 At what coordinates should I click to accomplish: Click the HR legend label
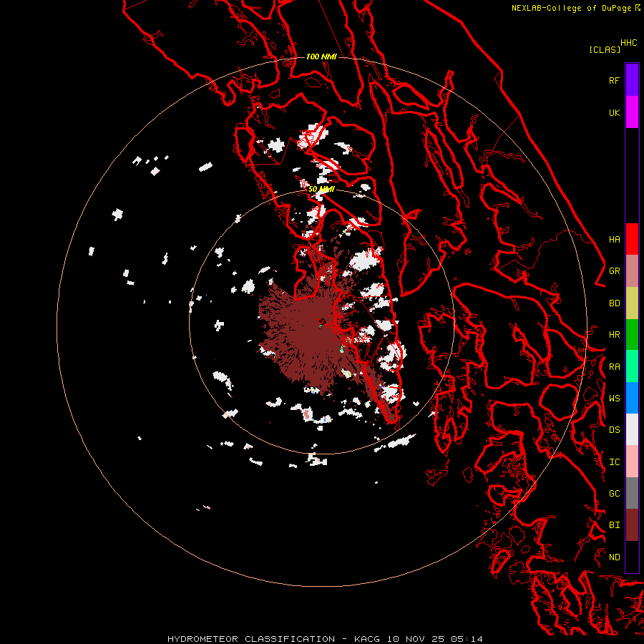(x=614, y=335)
